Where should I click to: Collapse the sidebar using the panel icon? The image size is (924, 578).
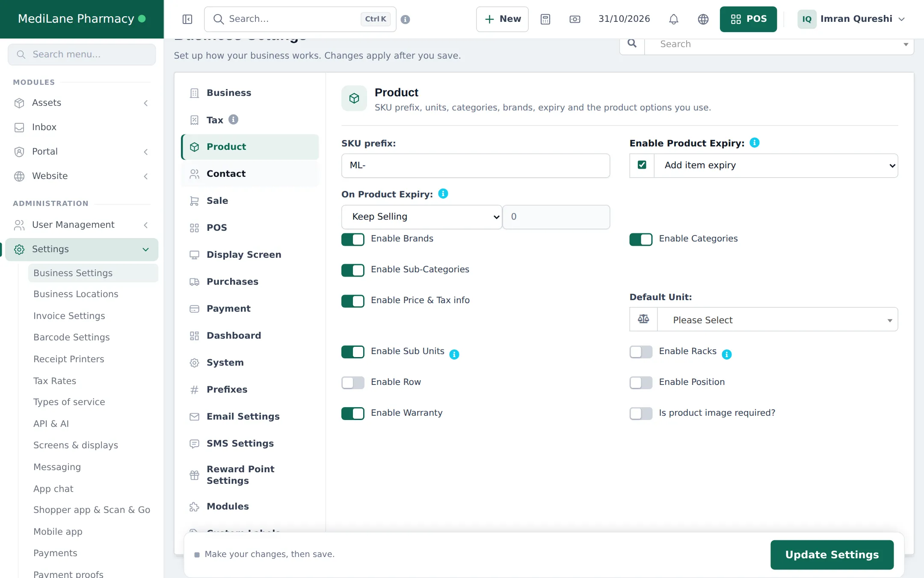click(187, 19)
